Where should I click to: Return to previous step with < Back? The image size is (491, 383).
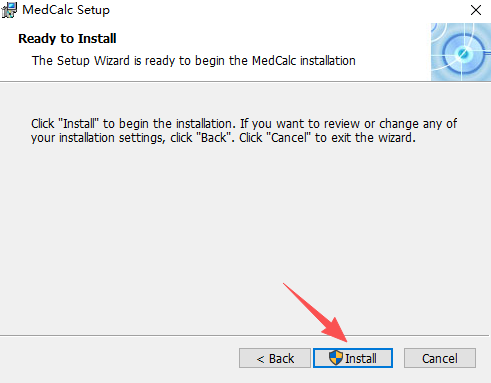click(275, 358)
